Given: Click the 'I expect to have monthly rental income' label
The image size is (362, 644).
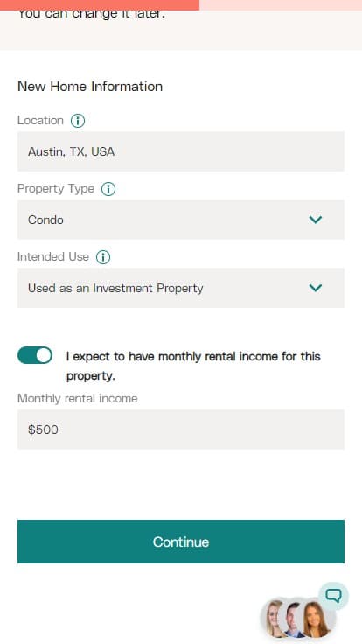Looking at the screenshot, I should (193, 366).
